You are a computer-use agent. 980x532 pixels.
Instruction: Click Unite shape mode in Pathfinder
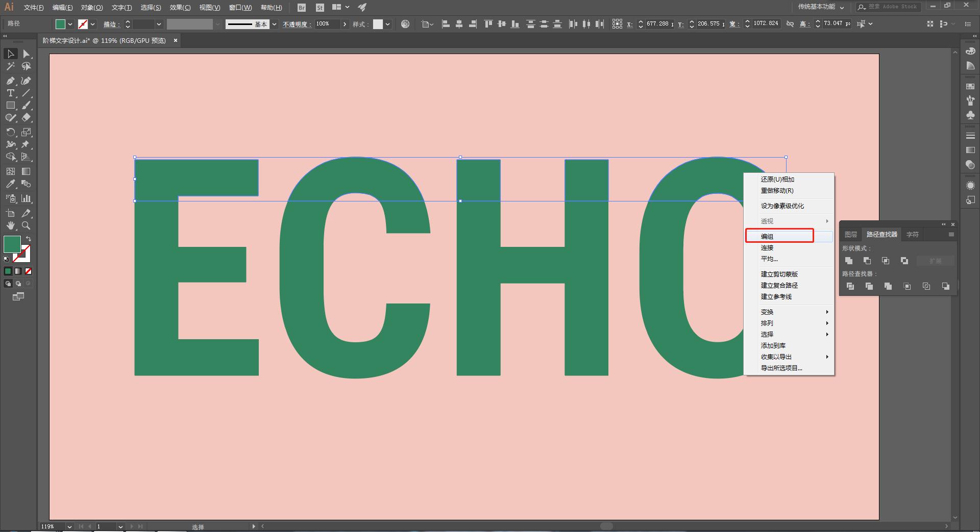pos(849,261)
